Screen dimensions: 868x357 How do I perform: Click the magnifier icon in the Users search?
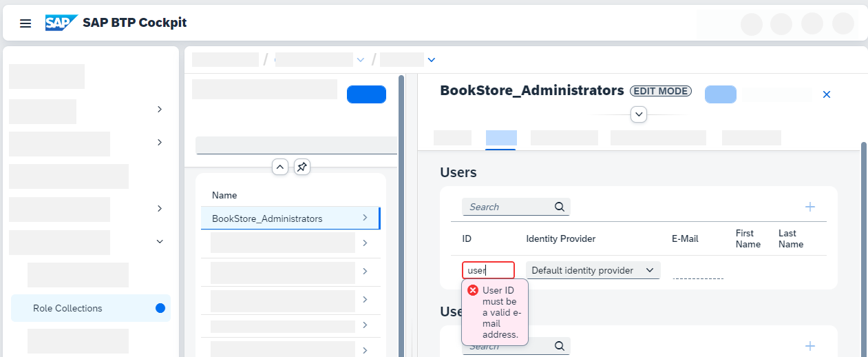tap(560, 207)
